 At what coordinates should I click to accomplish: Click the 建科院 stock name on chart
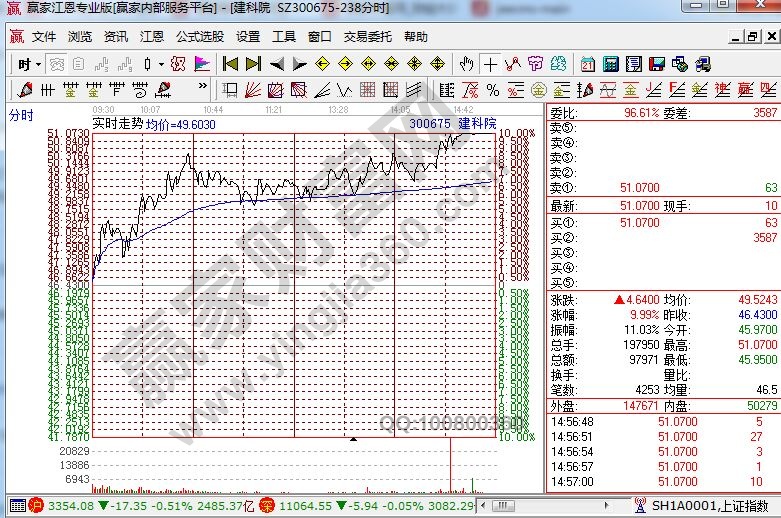click(x=477, y=124)
